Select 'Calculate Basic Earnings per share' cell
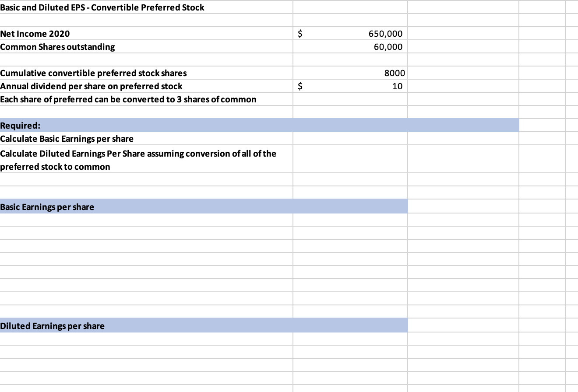 [146, 139]
